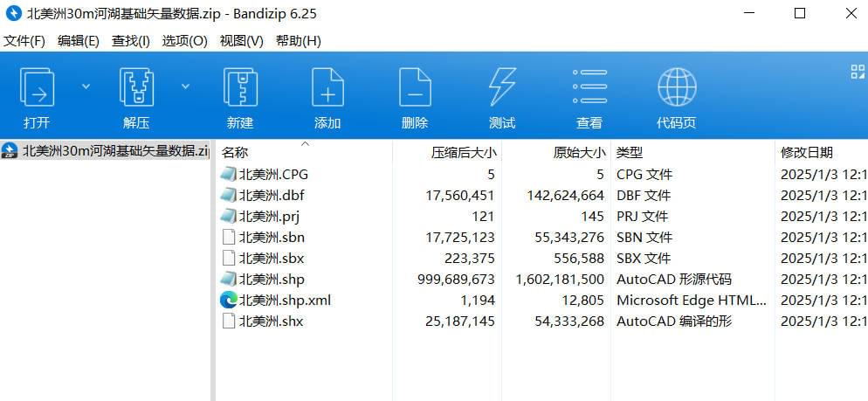This screenshot has width=868, height=401.
Task: Click the 解压 (Extract) toolbar icon
Action: coord(136,87)
